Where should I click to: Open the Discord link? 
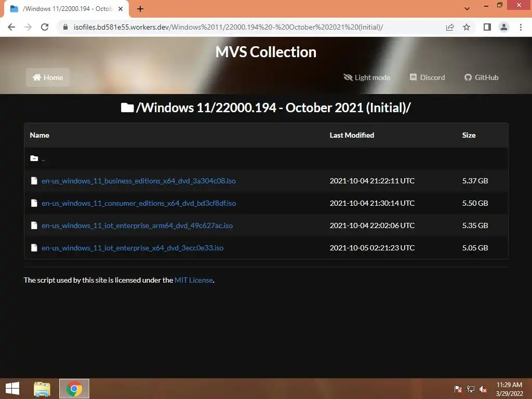click(427, 77)
